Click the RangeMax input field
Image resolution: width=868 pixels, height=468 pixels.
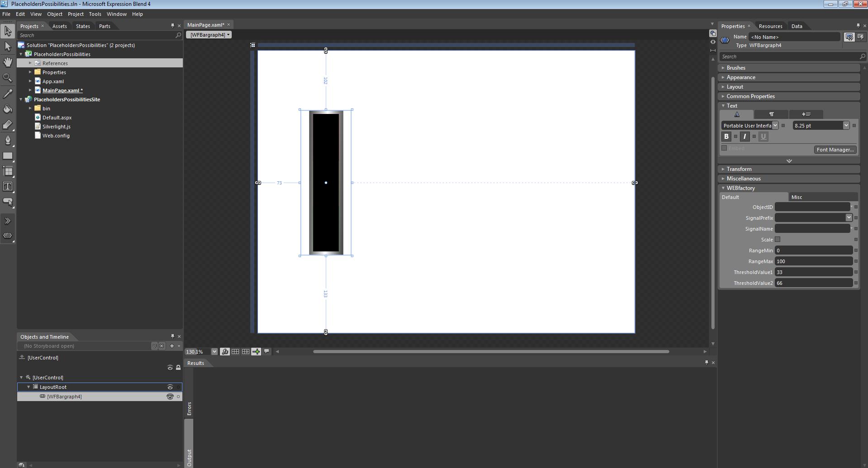tap(813, 261)
